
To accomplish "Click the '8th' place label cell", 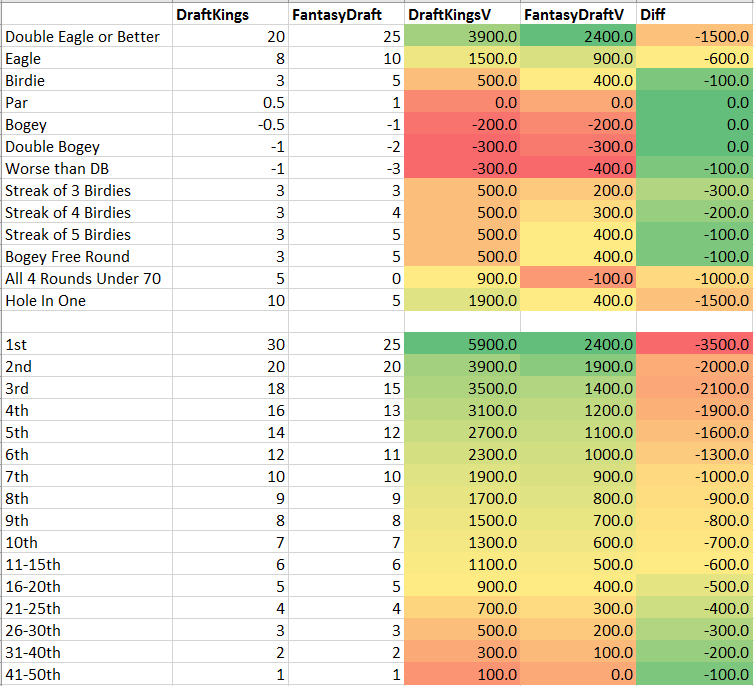I will point(87,499).
